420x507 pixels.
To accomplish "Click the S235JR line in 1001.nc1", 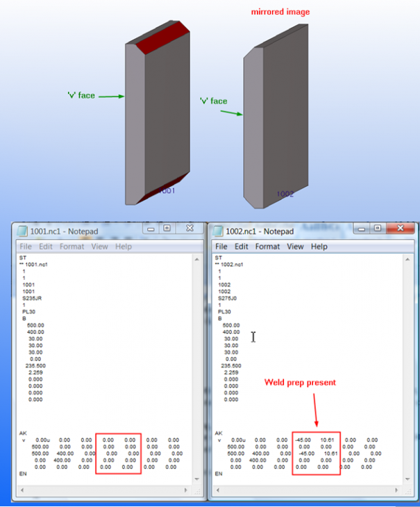I will click(32, 298).
